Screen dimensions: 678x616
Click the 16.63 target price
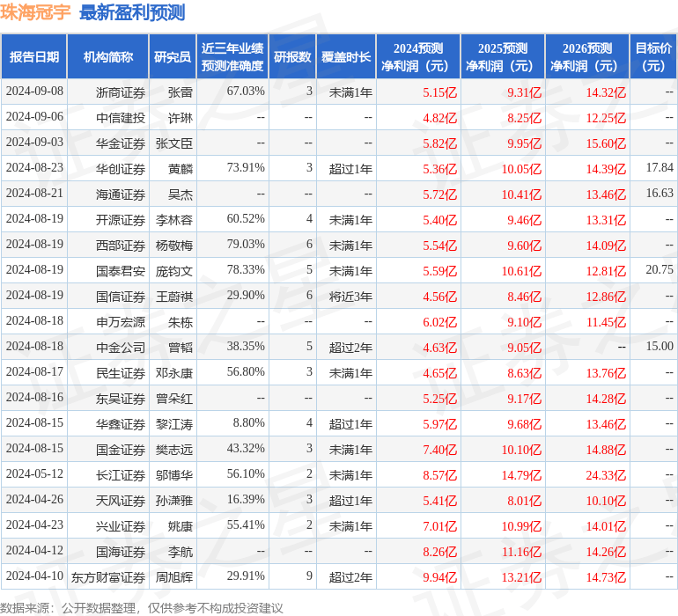(x=660, y=194)
